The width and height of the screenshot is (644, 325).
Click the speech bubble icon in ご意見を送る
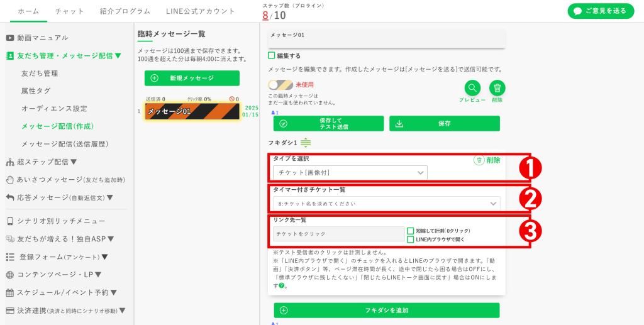[x=578, y=11]
